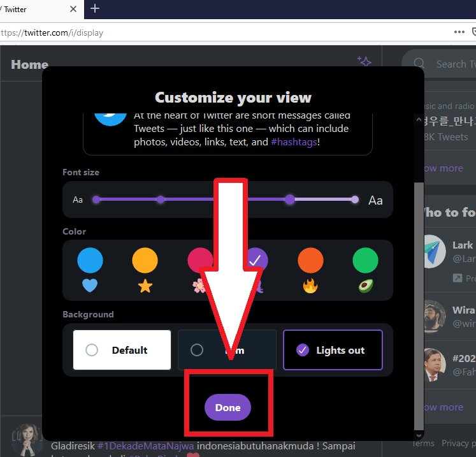Viewport: 476px width, 457px height.
Task: Click the browser address bar URL
Action: (x=52, y=33)
